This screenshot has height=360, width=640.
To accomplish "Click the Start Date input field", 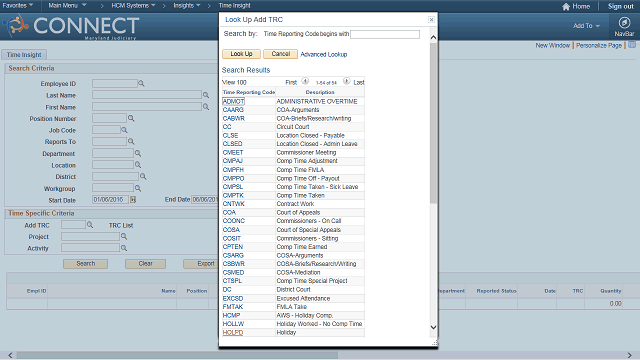I will [x=110, y=200].
